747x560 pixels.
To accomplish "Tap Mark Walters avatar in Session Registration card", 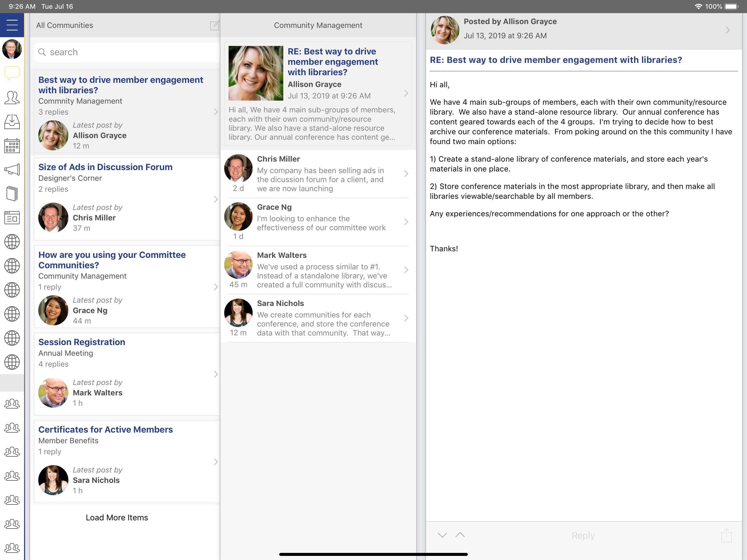I will pyautogui.click(x=53, y=392).
